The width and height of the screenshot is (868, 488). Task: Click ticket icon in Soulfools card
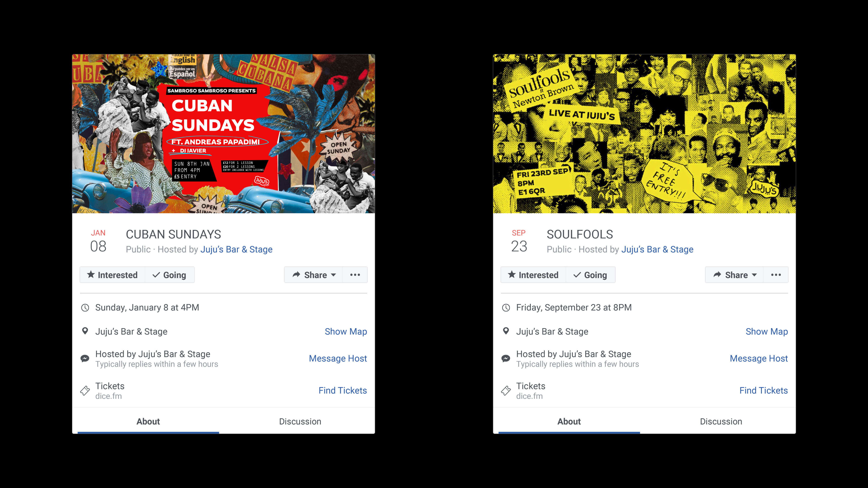[506, 390]
